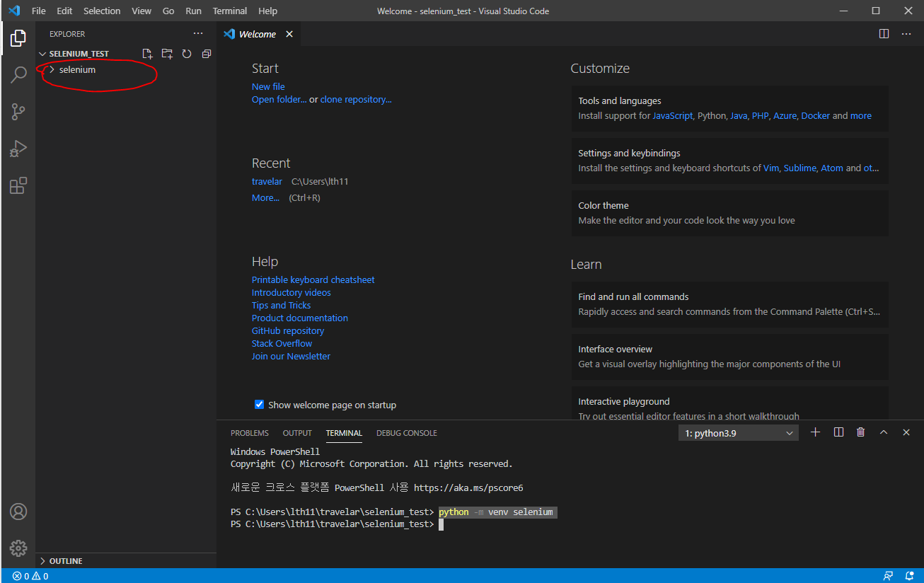Open Product documentation link
924x583 pixels.
pyautogui.click(x=300, y=318)
